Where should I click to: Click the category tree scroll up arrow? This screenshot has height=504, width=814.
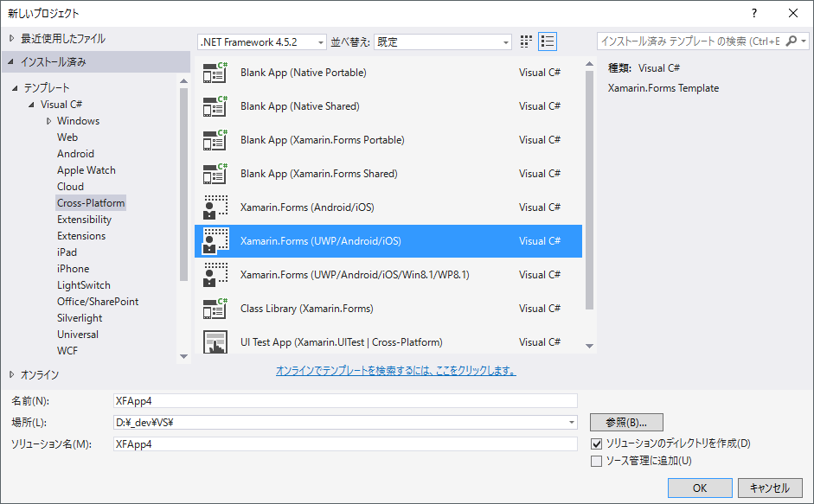tap(183, 81)
